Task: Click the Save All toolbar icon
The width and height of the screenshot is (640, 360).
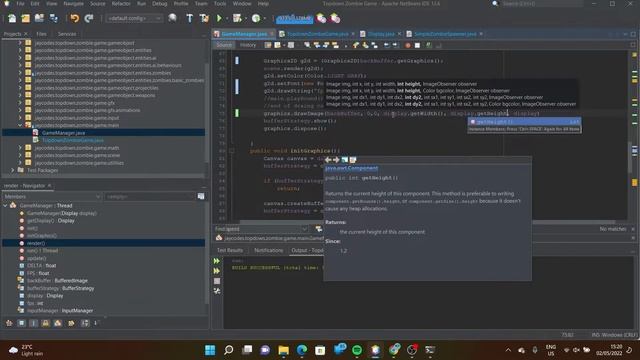Action: point(53,18)
